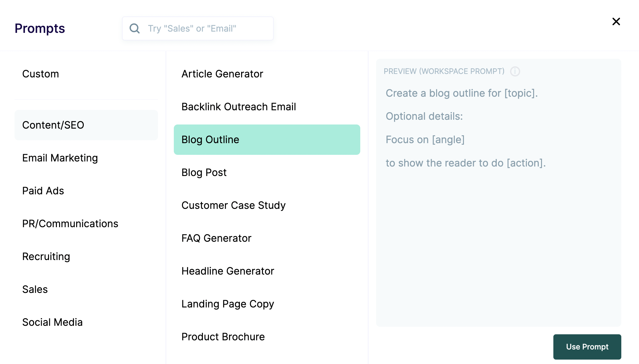The height and width of the screenshot is (364, 639).
Task: Open the PR/Communications category
Action: tap(70, 224)
